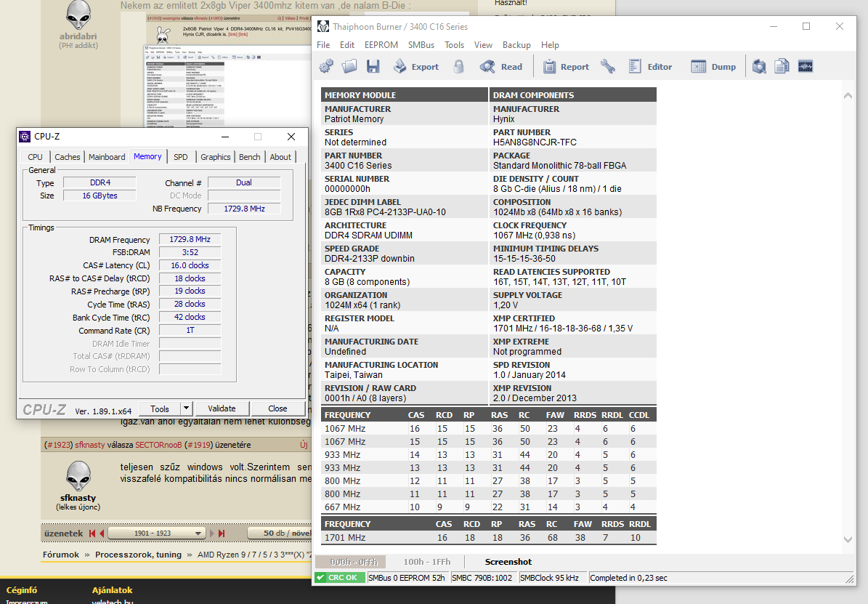
Task: Go to previous messages page arrow
Action: coord(102,533)
